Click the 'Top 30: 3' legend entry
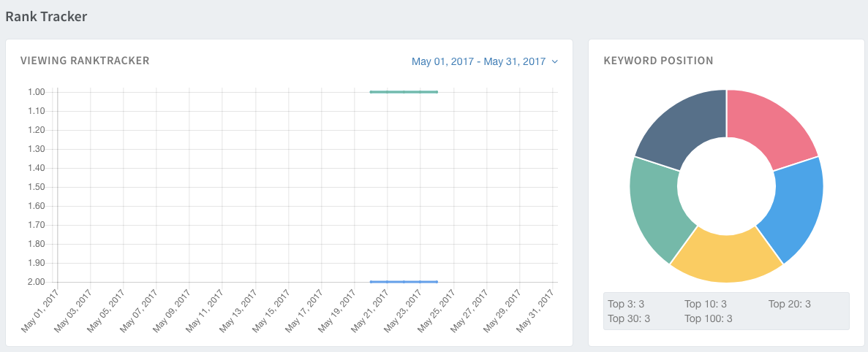The image size is (868, 352). point(629,318)
